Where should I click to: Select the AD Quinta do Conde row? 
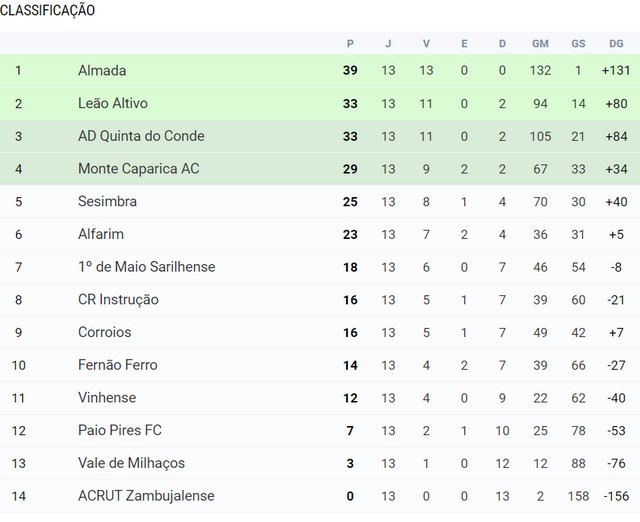coord(320,136)
